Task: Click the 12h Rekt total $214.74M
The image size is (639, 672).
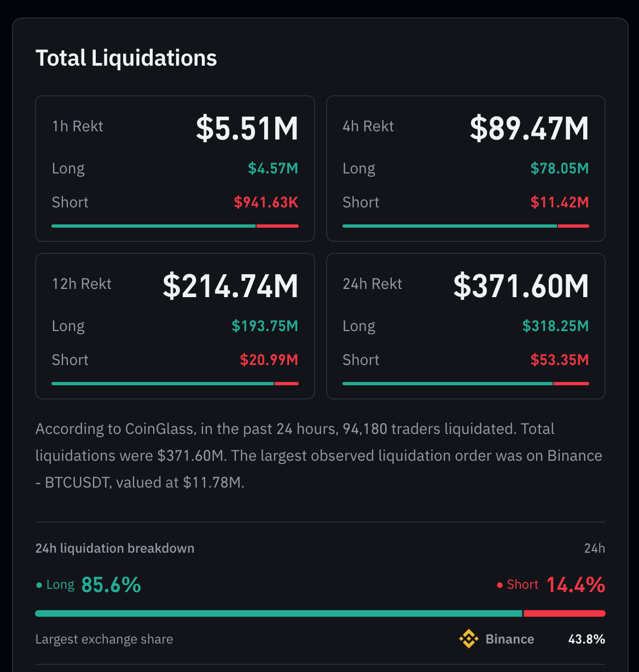Action: point(231,286)
